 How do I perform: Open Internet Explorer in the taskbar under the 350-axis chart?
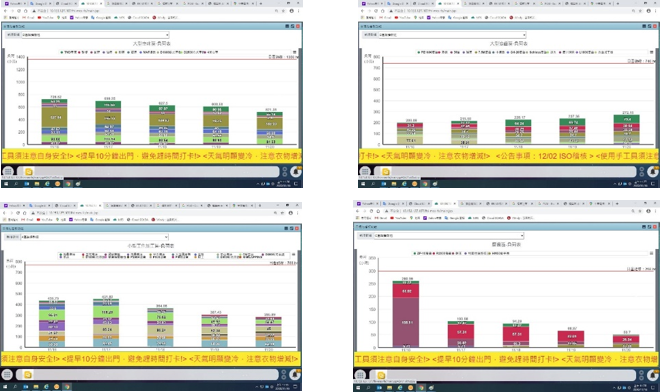(x=400, y=387)
